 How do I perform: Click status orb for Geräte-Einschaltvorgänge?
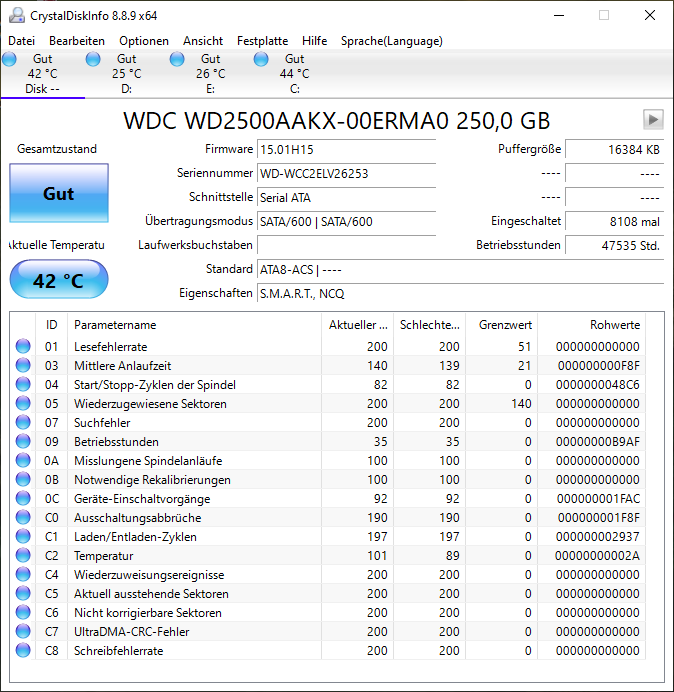click(23, 498)
